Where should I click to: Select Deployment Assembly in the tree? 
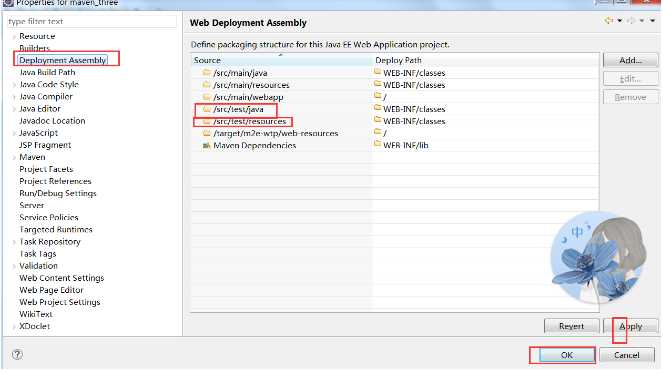[x=63, y=60]
